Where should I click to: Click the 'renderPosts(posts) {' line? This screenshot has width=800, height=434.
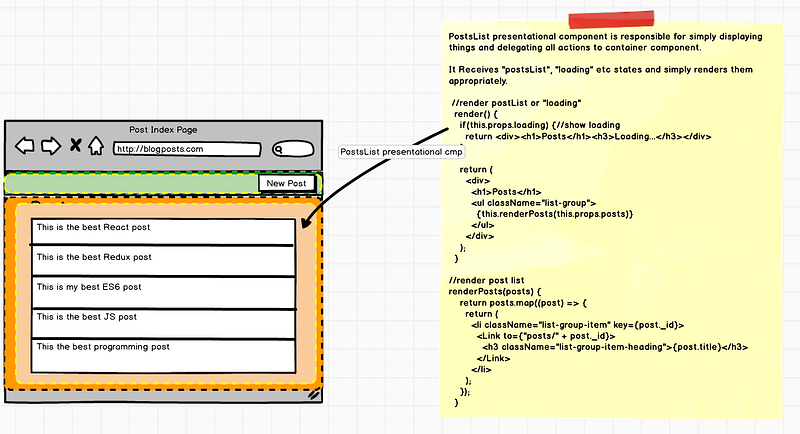click(494, 292)
